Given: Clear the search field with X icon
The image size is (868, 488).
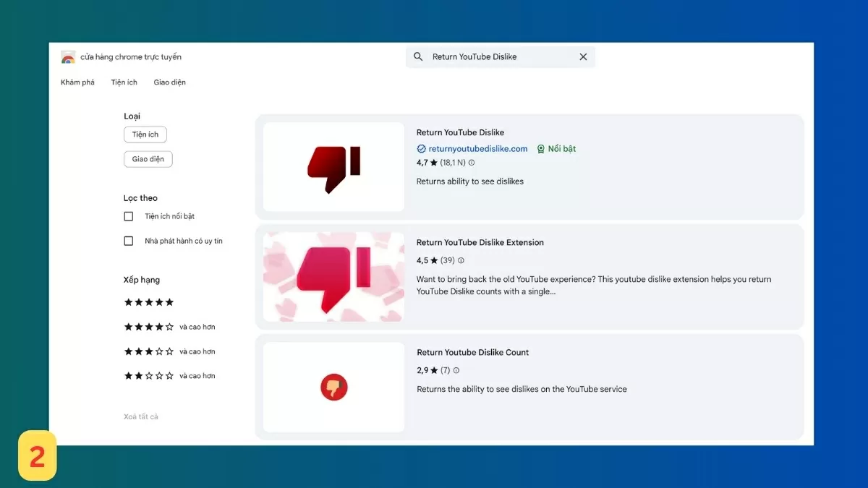Looking at the screenshot, I should click(583, 57).
